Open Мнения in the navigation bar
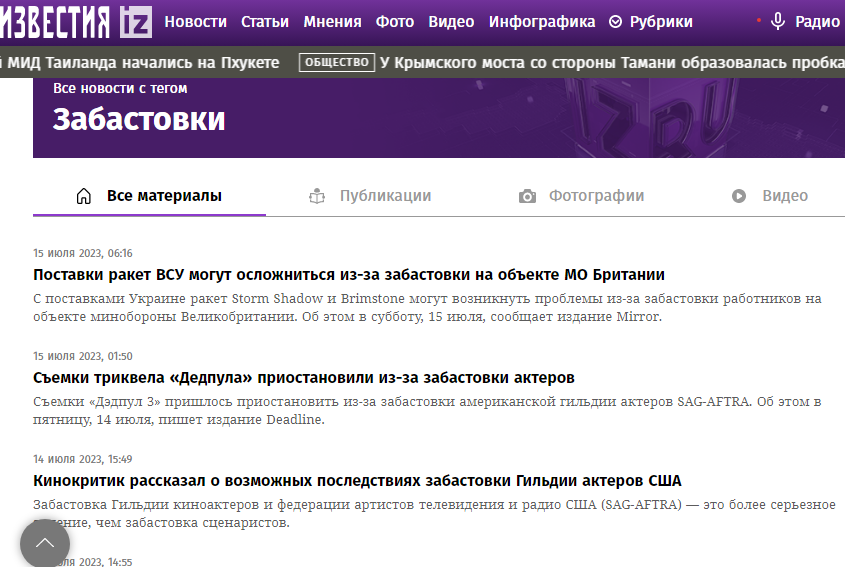 click(332, 22)
